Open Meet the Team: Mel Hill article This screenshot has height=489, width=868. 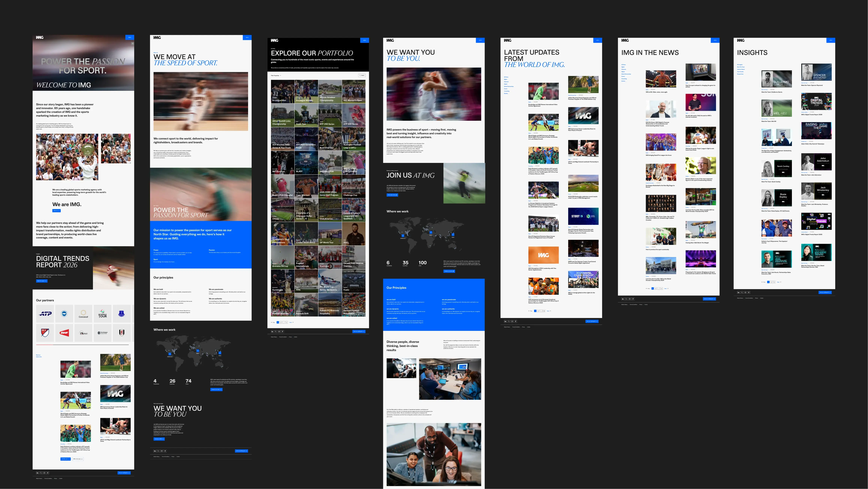click(777, 110)
